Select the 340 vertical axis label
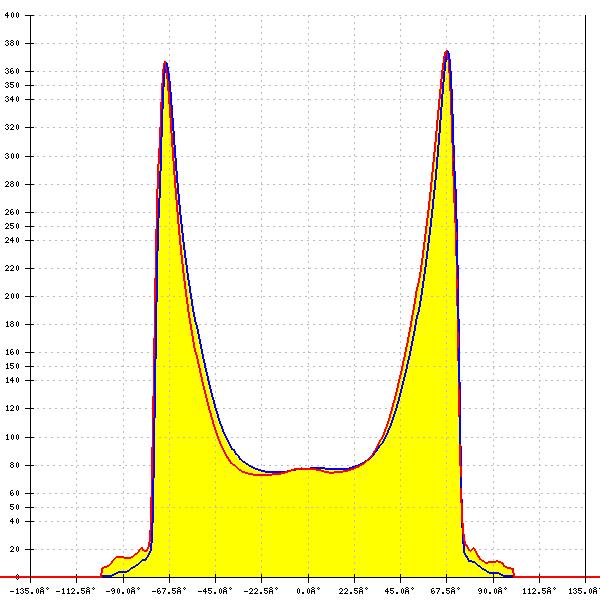600x600 pixels. pyautogui.click(x=12, y=99)
